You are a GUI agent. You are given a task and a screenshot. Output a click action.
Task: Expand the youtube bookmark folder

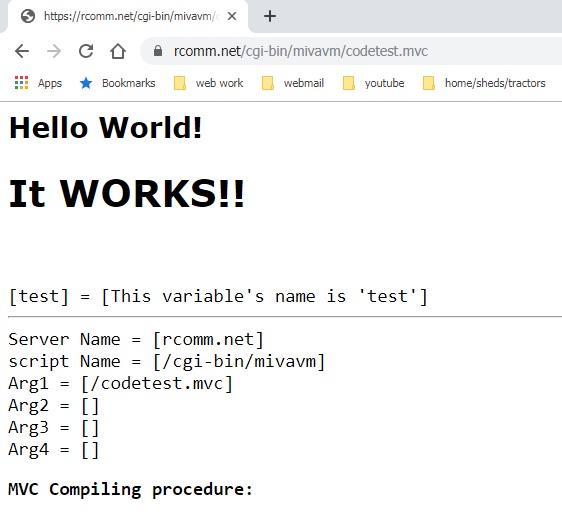(x=373, y=83)
